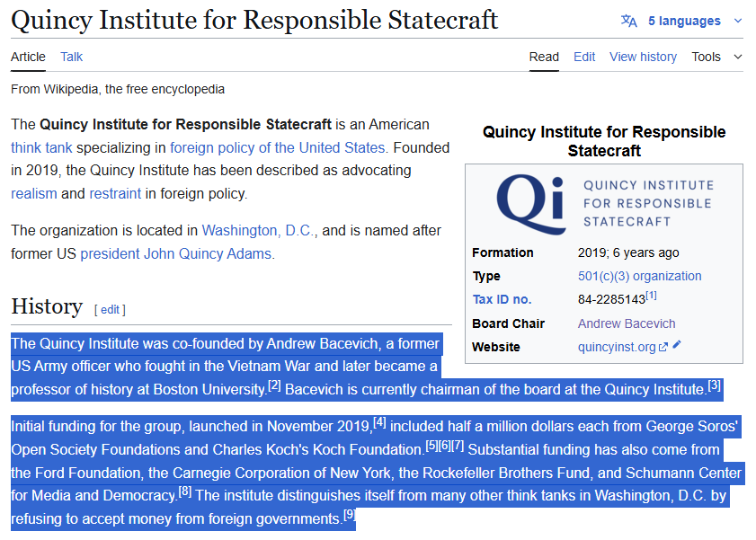Click the Tax ID number 84-2285143
The image size is (756, 540).
(611, 299)
